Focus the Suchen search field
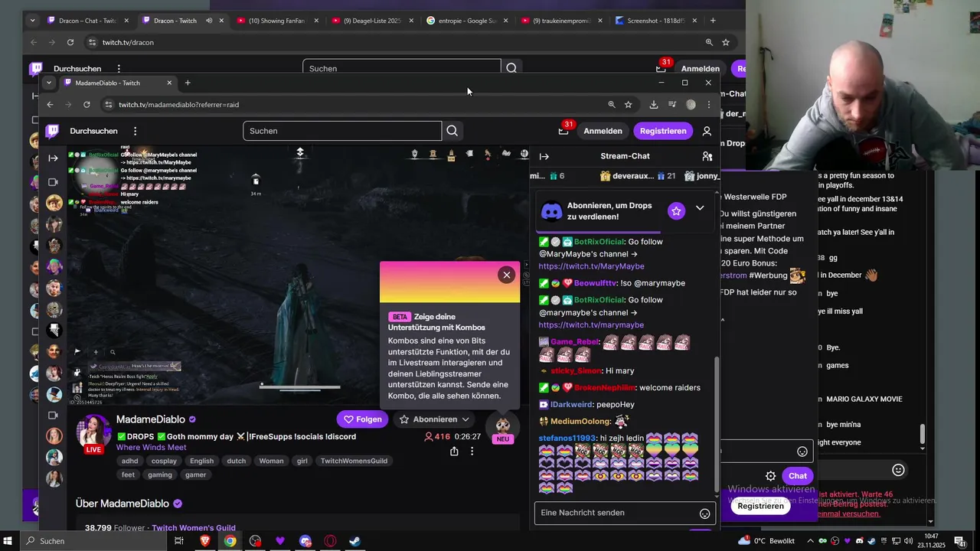 pyautogui.click(x=342, y=131)
